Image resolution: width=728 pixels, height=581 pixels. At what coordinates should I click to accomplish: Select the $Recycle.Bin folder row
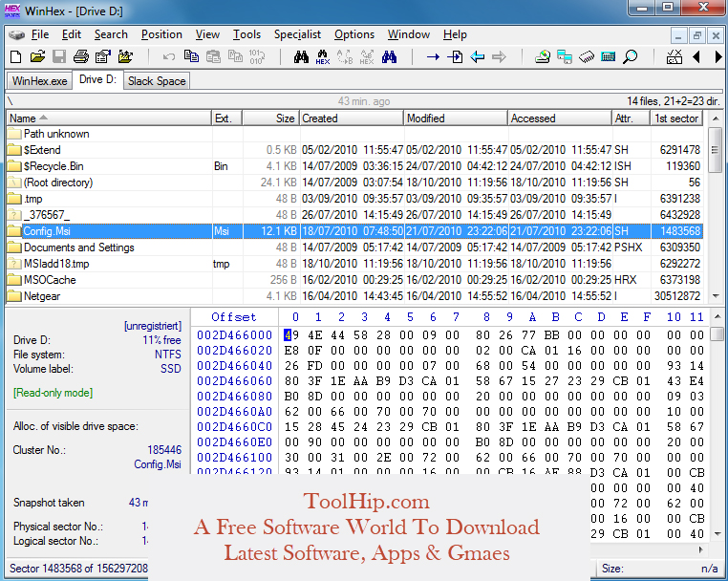click(x=354, y=166)
